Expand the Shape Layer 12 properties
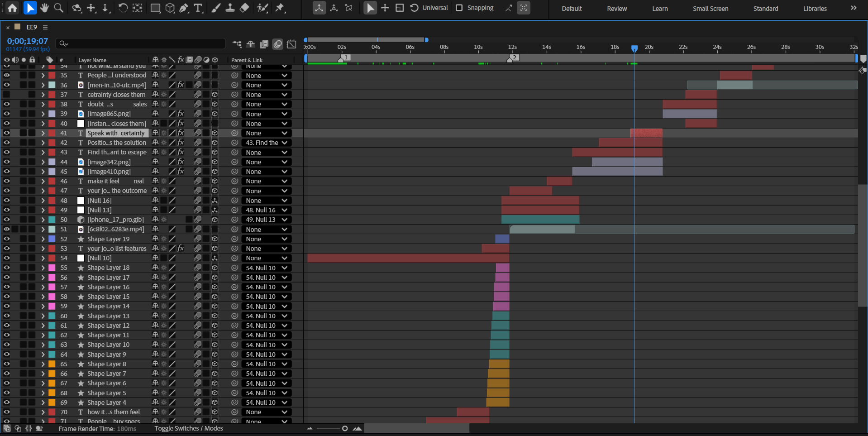The width and height of the screenshot is (868, 436). tap(43, 326)
